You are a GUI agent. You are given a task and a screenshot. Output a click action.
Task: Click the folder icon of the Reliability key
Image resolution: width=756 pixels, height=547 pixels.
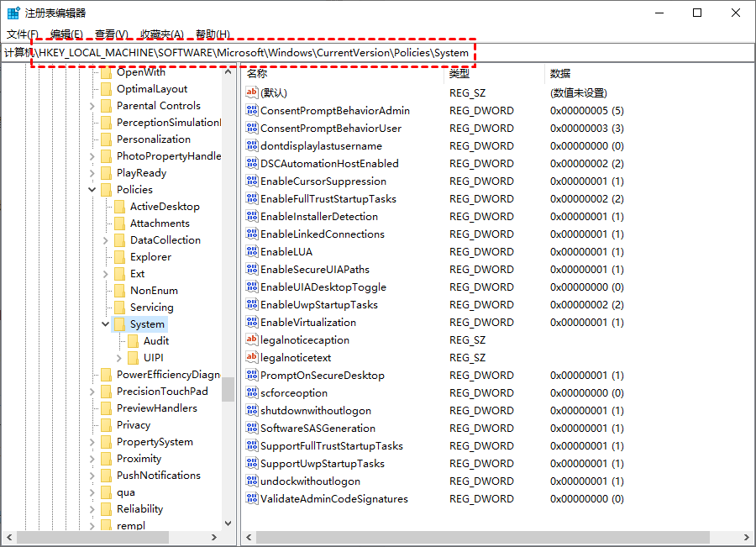(106, 509)
